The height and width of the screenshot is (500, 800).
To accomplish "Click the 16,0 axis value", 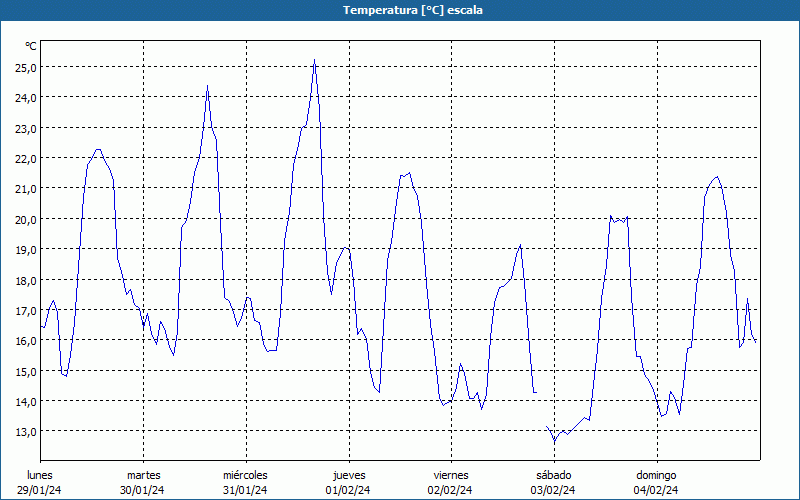I will [26, 340].
